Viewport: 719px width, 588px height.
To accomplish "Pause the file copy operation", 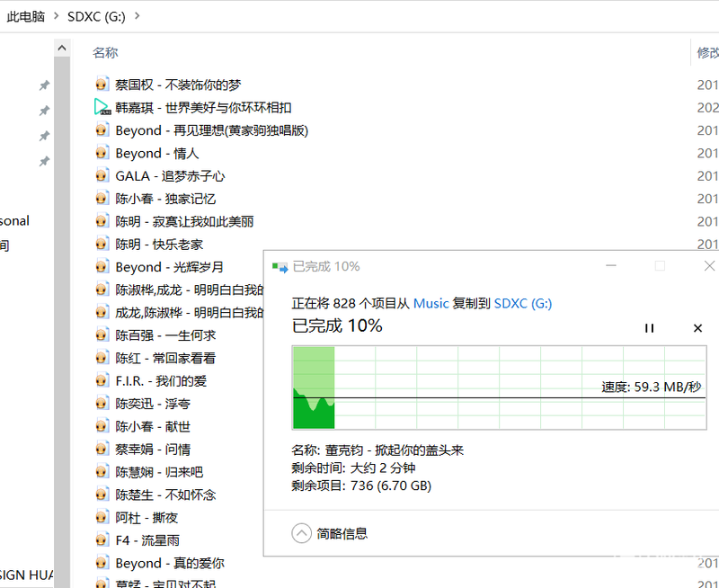I will coord(649,328).
